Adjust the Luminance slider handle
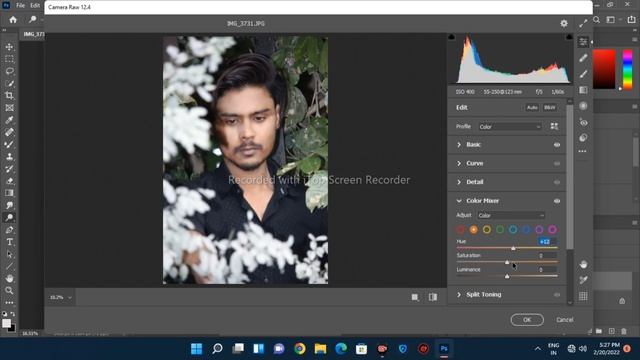The image size is (640, 360). 507,276
